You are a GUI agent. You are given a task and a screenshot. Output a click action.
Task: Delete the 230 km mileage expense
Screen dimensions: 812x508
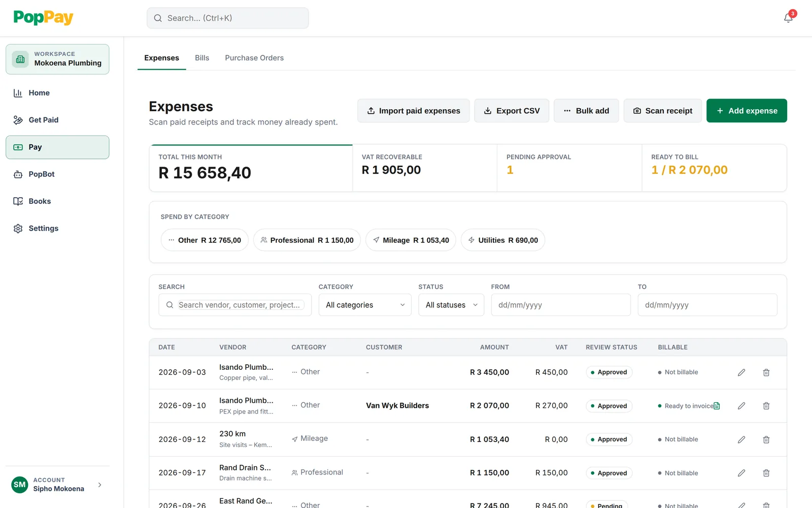(766, 439)
